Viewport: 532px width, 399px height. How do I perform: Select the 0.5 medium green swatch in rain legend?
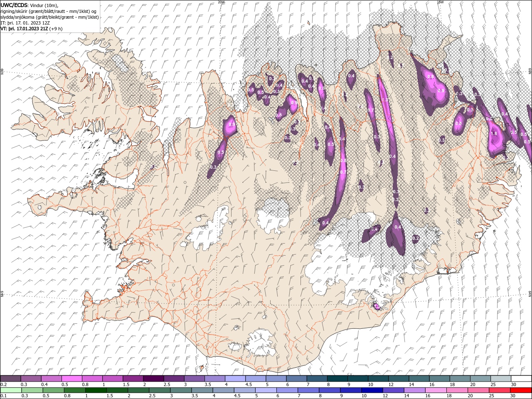coord(54,390)
